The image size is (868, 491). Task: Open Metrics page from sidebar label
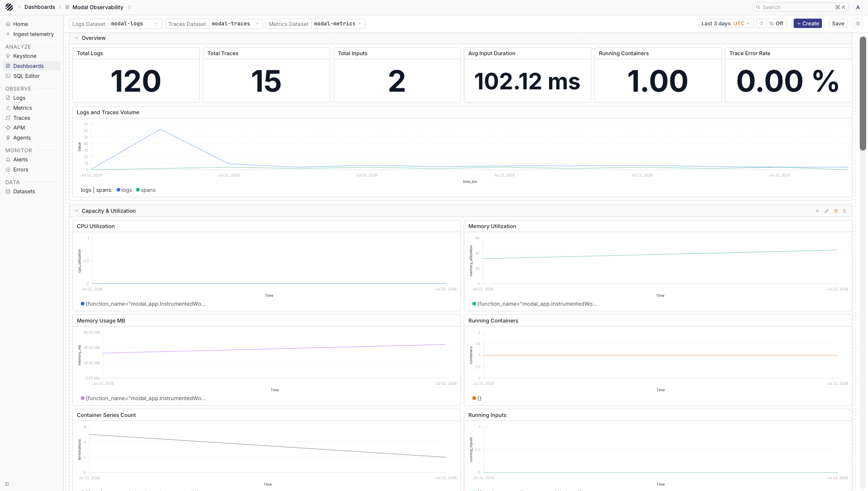coord(23,108)
